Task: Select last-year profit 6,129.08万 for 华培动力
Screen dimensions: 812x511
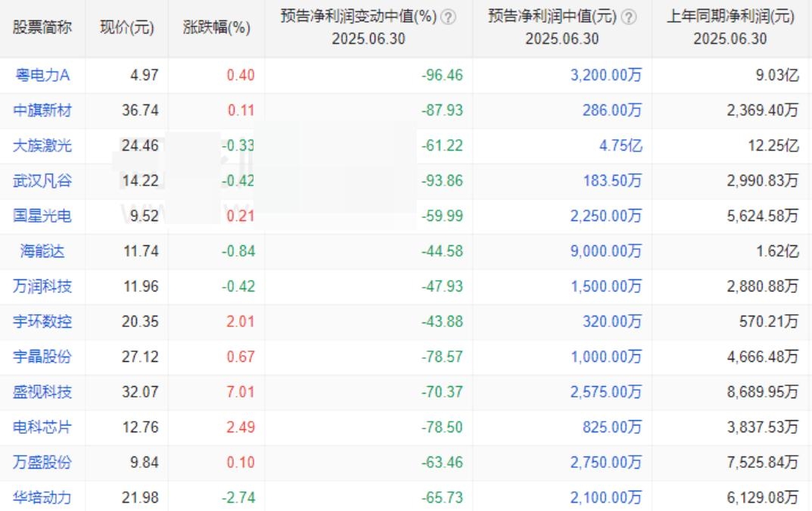Action: click(763, 498)
